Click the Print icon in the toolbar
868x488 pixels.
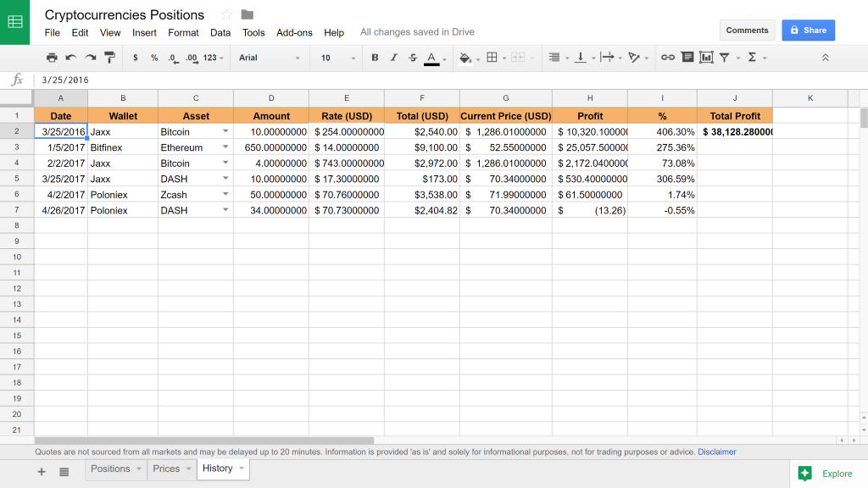coord(52,58)
